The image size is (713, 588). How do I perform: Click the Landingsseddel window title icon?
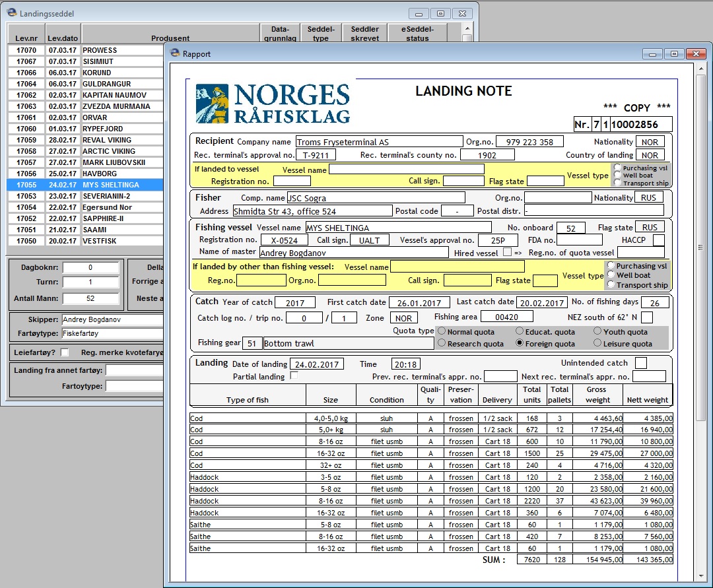click(x=13, y=13)
